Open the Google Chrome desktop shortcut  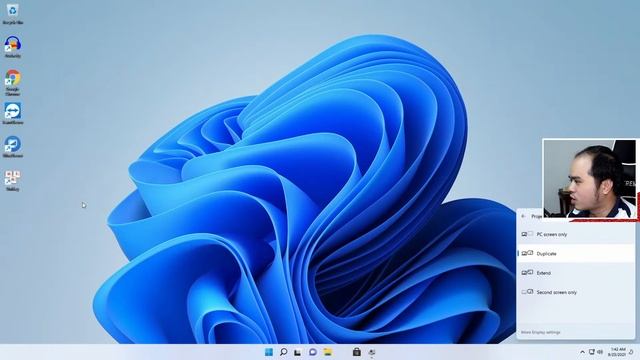[13, 82]
